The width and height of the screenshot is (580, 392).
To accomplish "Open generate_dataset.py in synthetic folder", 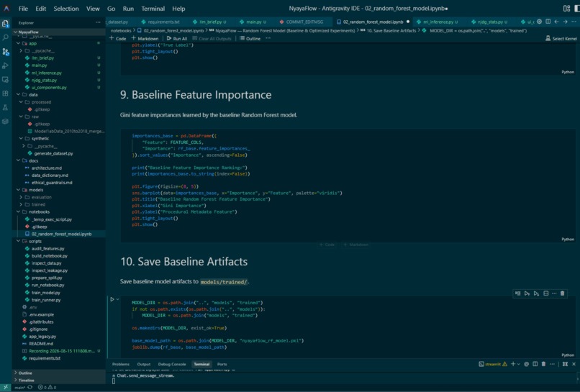I will 53,153.
